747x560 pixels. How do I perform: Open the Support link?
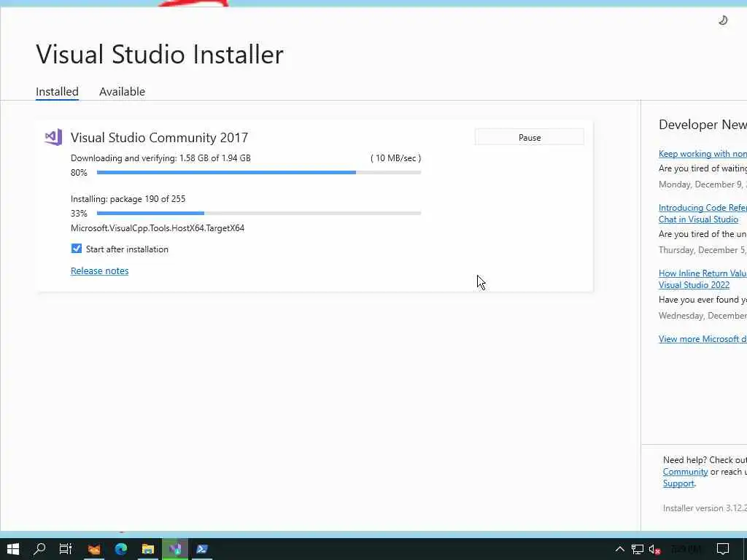(x=678, y=483)
